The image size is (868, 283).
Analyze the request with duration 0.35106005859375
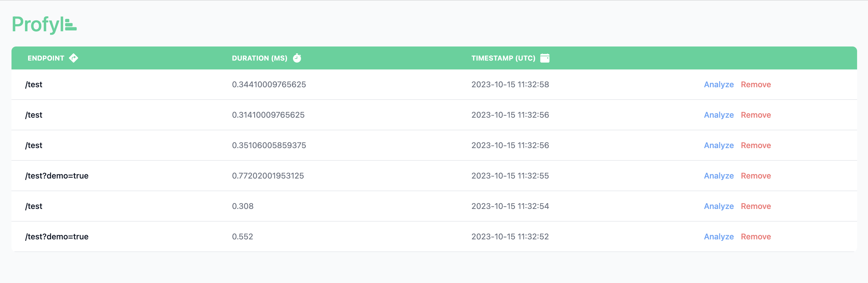click(718, 145)
